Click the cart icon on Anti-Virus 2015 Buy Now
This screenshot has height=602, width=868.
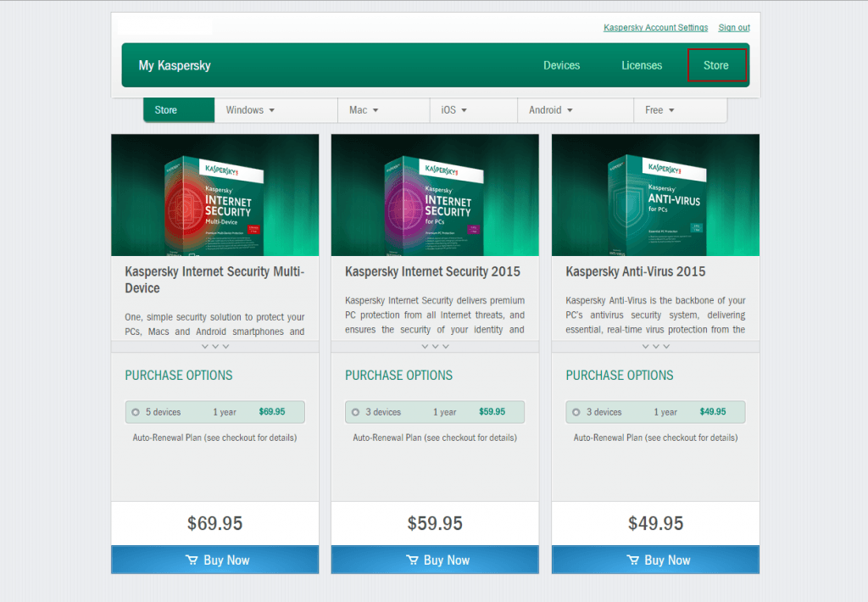(632, 560)
